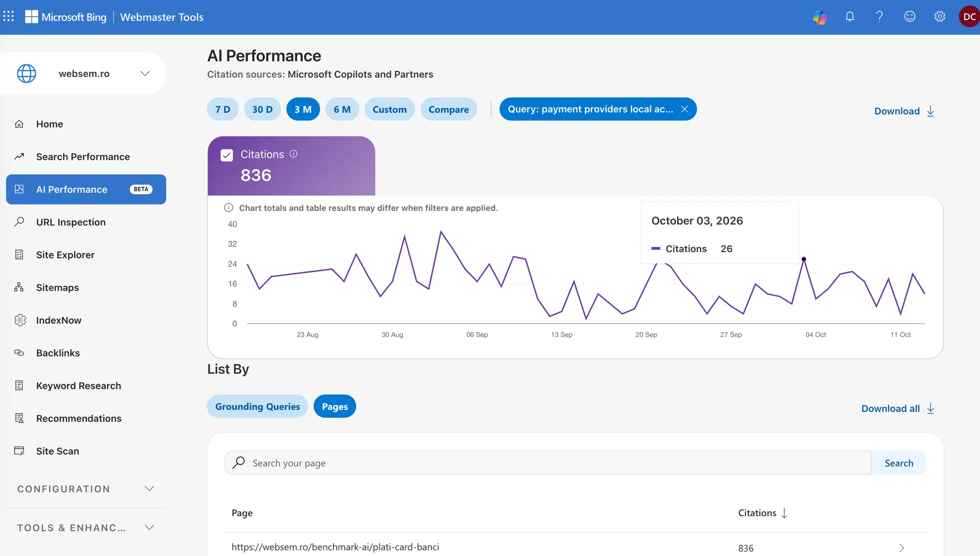The width and height of the screenshot is (980, 556).
Task: Open the DC account avatar
Action: pos(969,17)
